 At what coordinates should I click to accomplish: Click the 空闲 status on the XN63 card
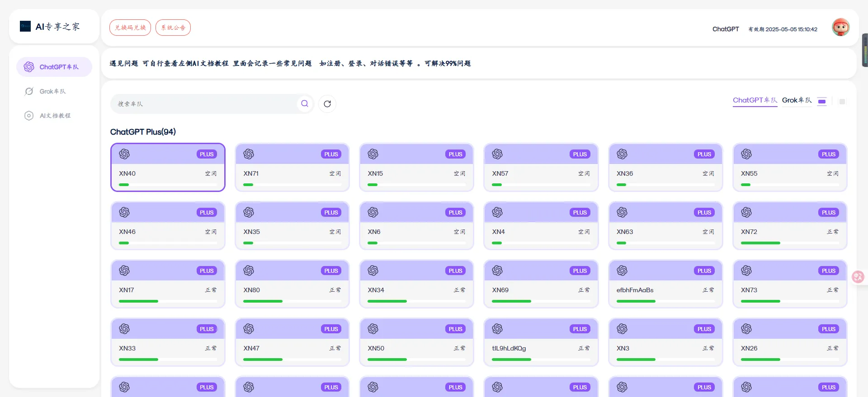coord(708,232)
